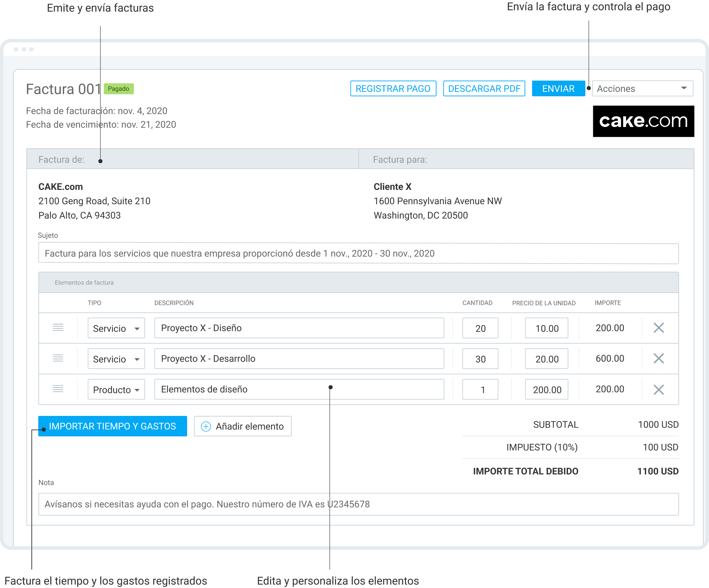709x588 pixels.
Task: Click address '2100 Geng Road, Suite 210'
Action: pos(94,201)
